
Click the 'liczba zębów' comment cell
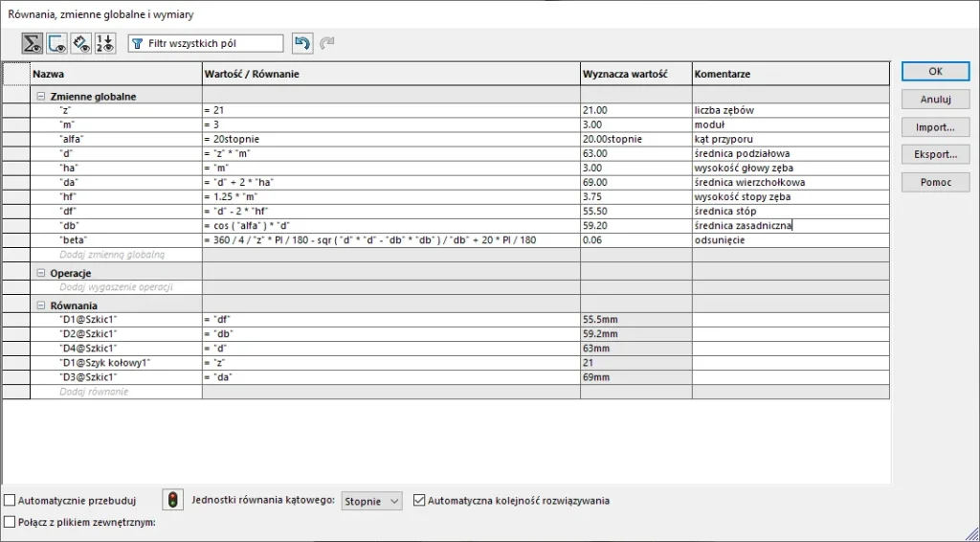(x=791, y=110)
